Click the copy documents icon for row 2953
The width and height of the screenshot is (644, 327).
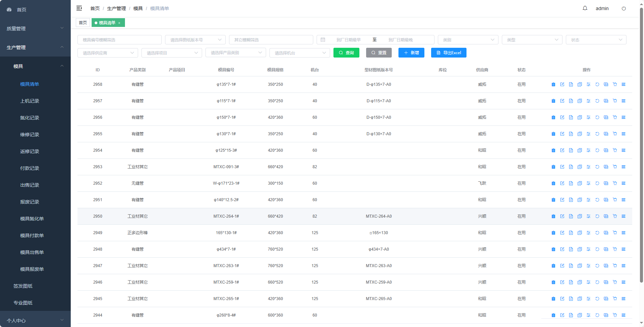coord(580,167)
